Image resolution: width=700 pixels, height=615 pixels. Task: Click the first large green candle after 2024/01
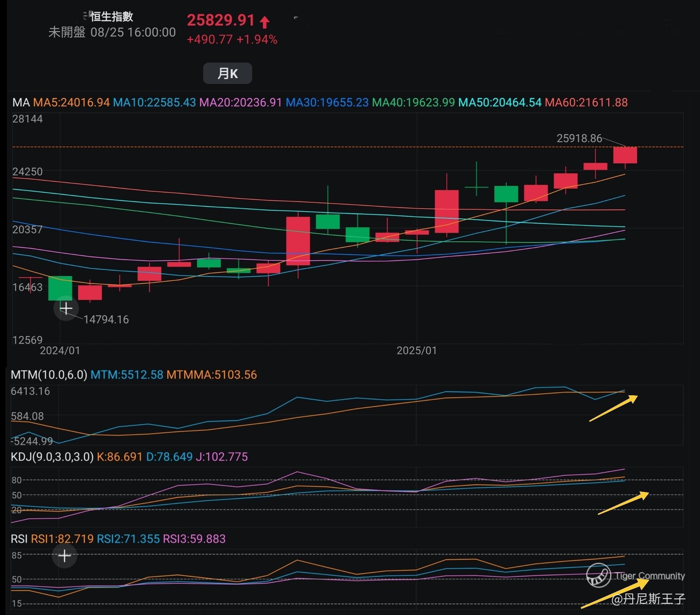click(x=60, y=288)
